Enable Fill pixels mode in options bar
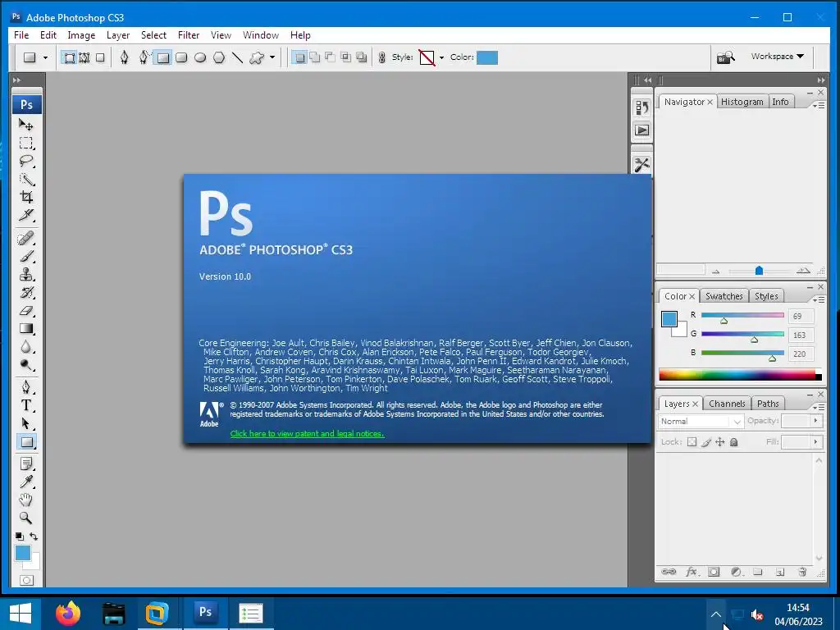 (x=100, y=57)
